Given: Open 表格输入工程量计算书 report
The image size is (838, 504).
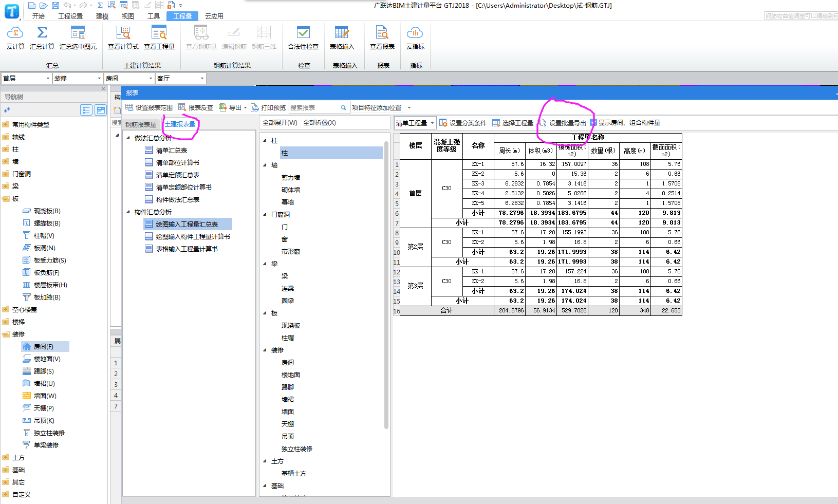Looking at the screenshot, I should coord(187,249).
